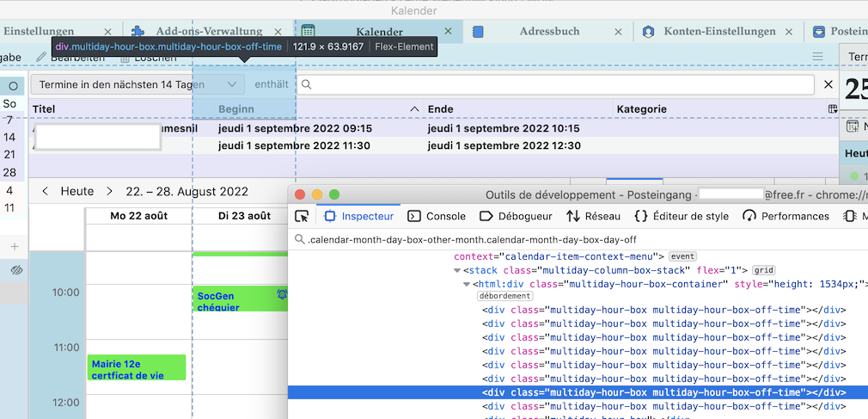Image resolution: width=868 pixels, height=419 pixels.
Task: Open the 'Mairie 12e certficat de vie' event
Action: pos(137,368)
